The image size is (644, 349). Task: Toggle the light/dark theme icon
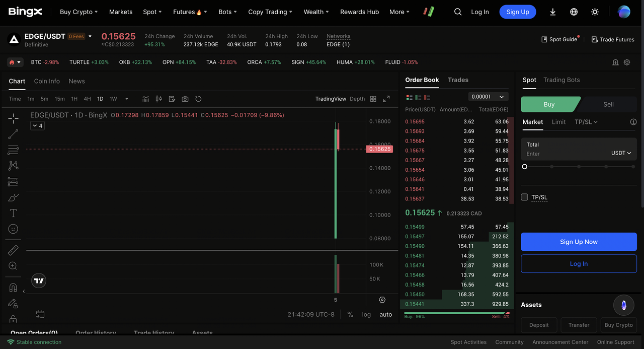(x=595, y=12)
